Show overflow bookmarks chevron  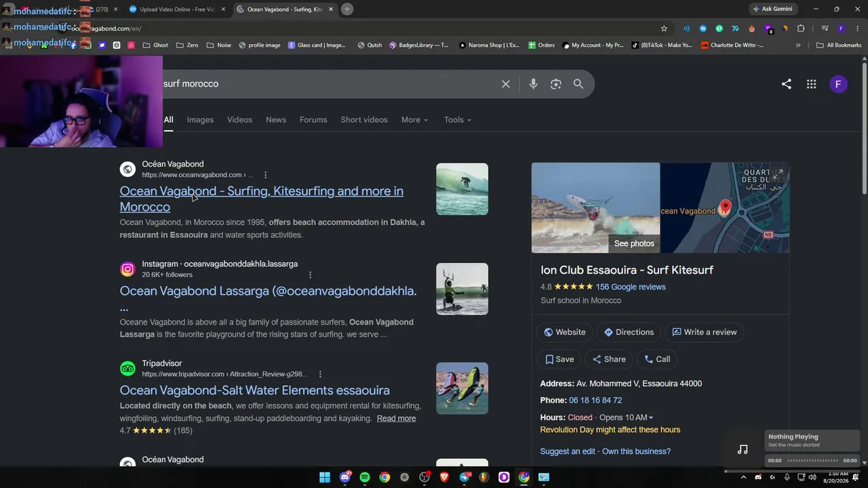coord(798,45)
